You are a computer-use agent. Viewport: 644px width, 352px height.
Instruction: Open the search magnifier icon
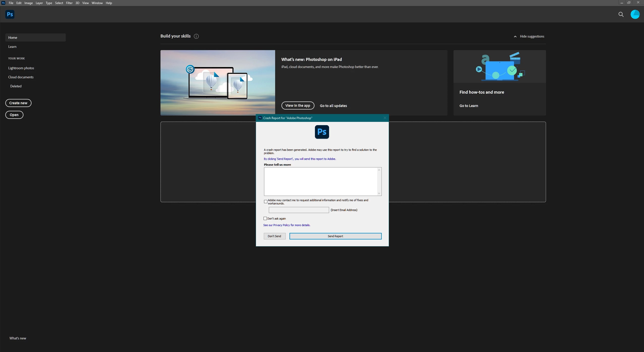621,15
